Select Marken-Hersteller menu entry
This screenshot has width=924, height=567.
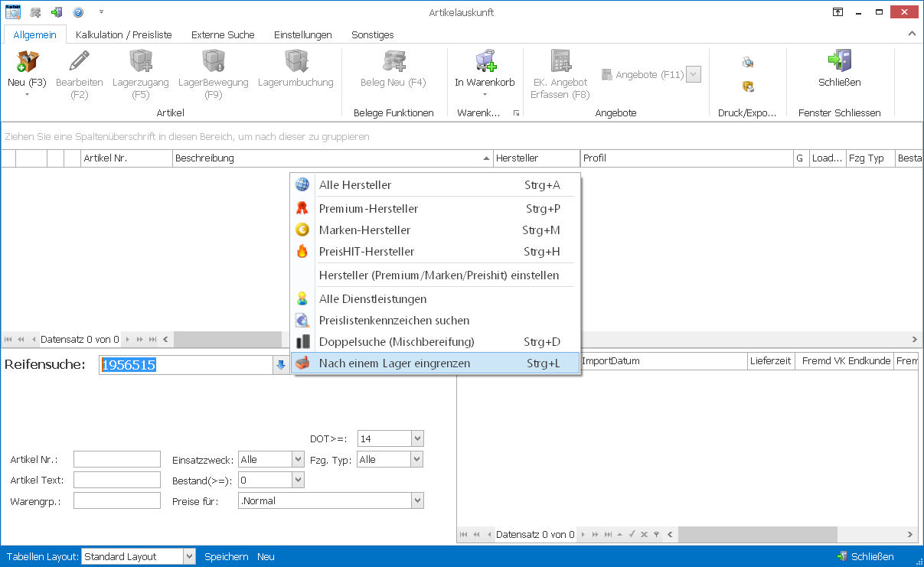coord(435,230)
